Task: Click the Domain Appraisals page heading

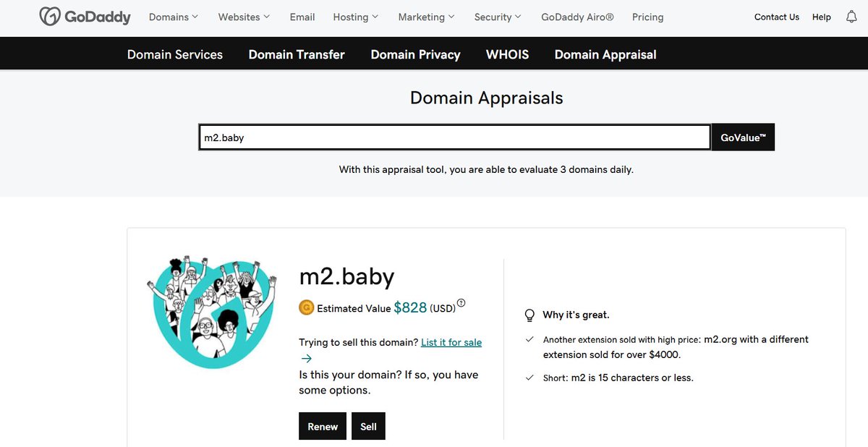Action: coord(487,98)
